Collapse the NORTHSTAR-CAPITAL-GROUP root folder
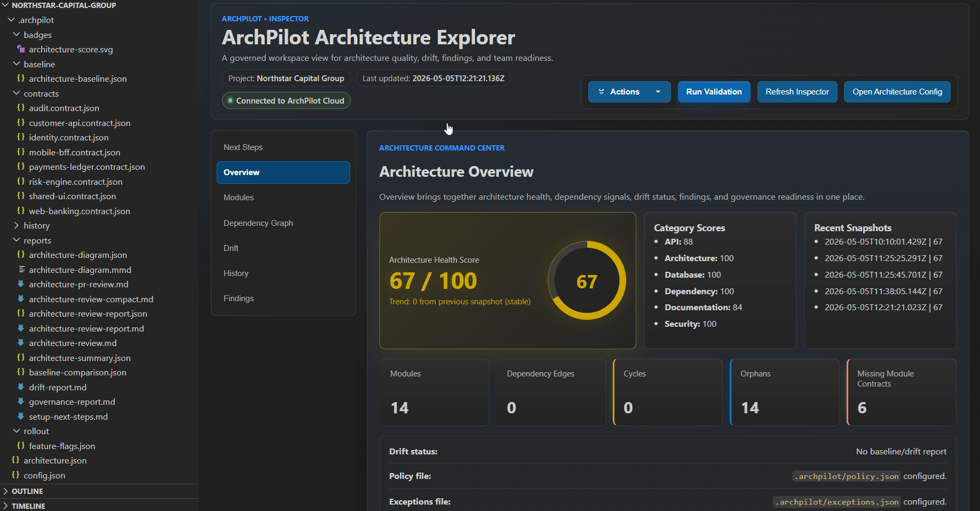Screen dimensions: 980x511 5,5
